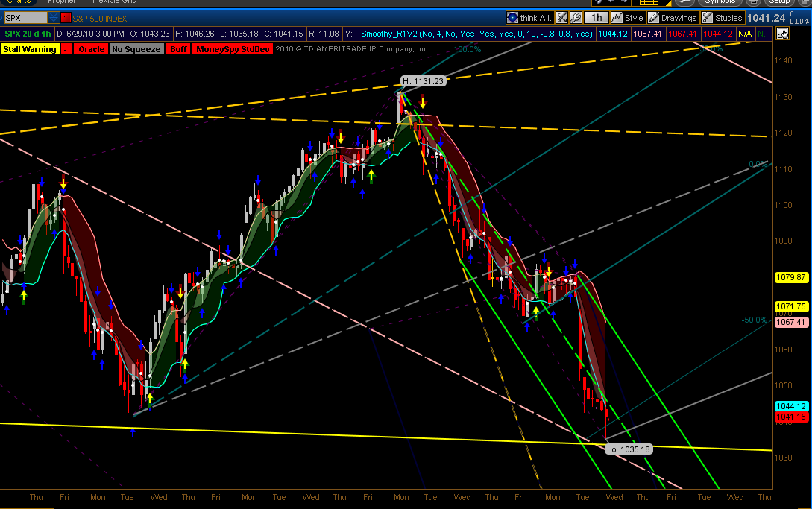
Task: Click the pink 1067.41 study value
Action: pyautogui.click(x=647, y=34)
